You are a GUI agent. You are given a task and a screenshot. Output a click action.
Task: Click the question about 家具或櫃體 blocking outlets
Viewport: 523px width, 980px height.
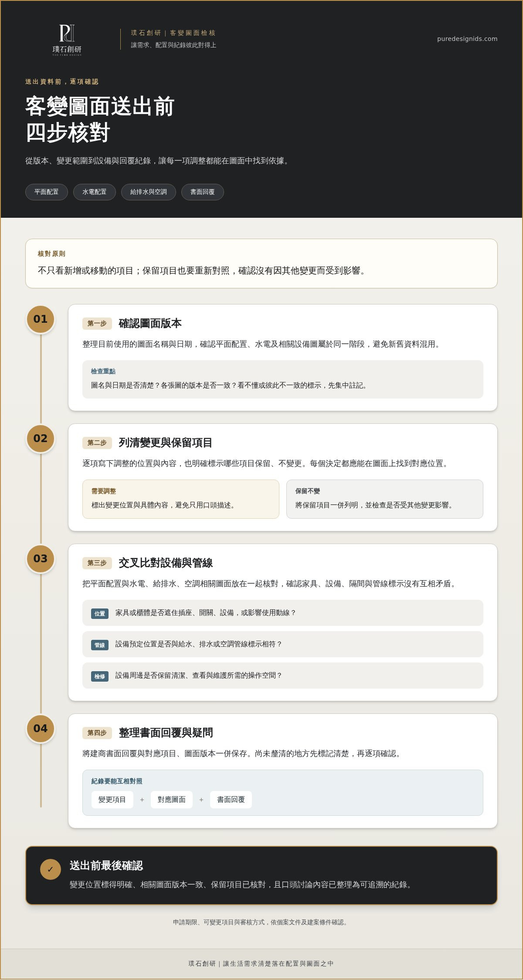pos(206,613)
